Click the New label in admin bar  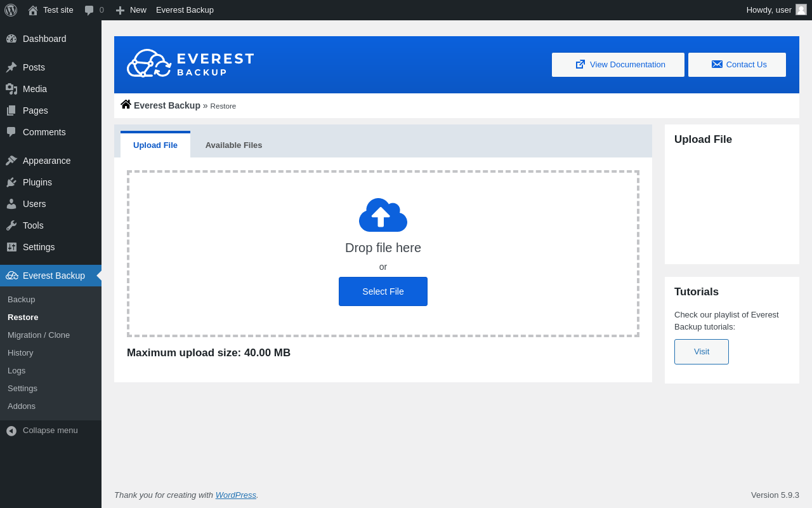click(138, 10)
